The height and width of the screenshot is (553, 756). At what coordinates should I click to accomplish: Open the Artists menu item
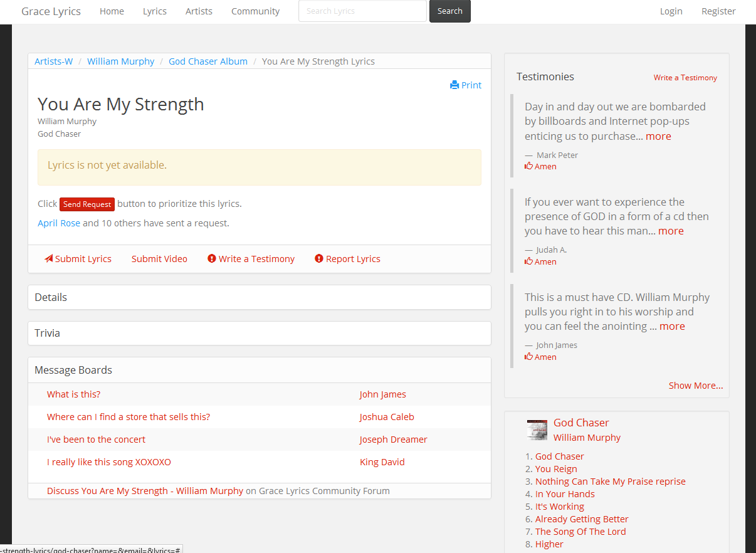(x=199, y=11)
